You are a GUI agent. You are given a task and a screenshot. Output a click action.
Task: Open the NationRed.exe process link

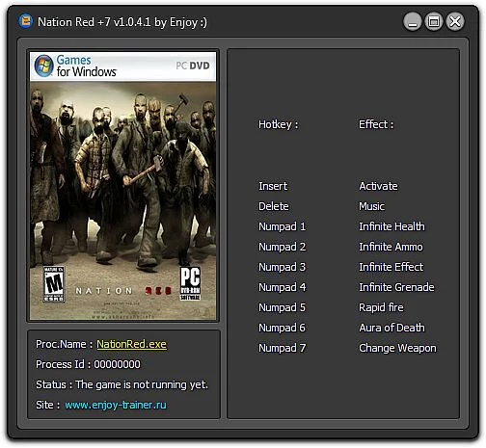pyautogui.click(x=131, y=344)
